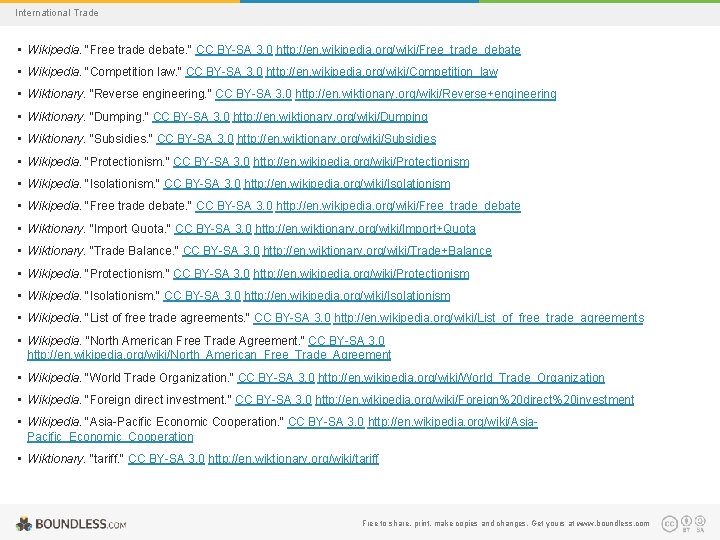The width and height of the screenshot is (720, 540).
Task: Click CC BY-SA 3.0 after North American Free Trade Agreement
Action: point(346,341)
